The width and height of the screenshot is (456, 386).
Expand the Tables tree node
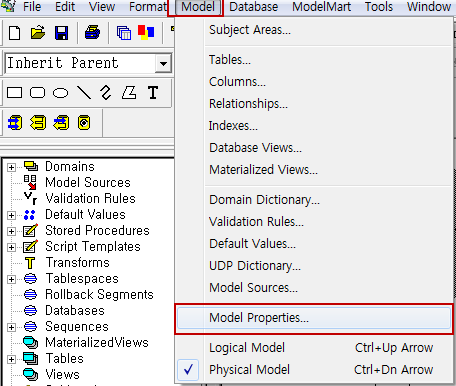point(11,359)
